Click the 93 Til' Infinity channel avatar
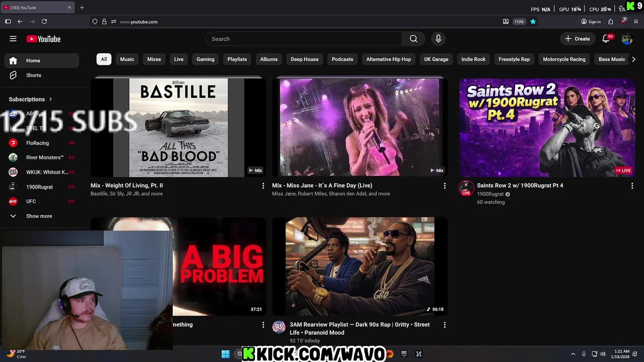This screenshot has width=644, height=362. (279, 327)
